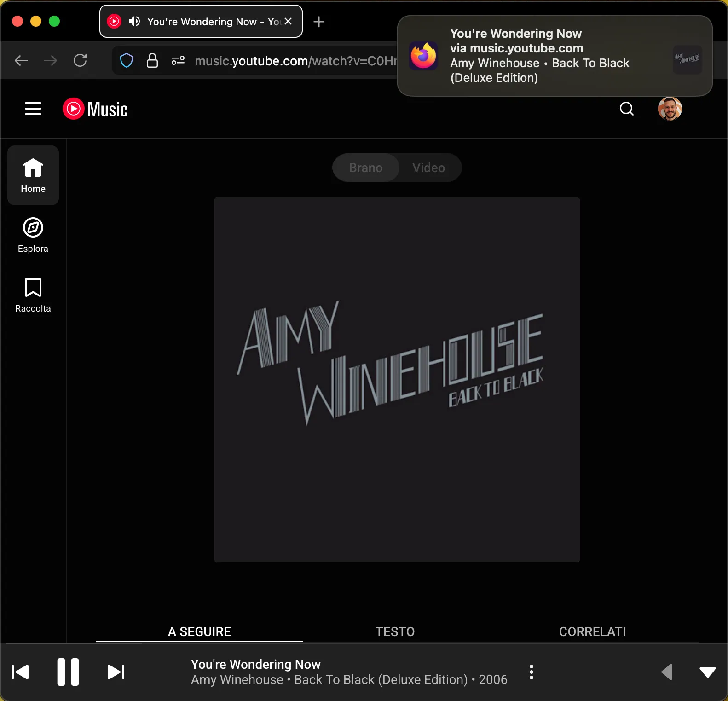Open the search magnifier icon
728x701 pixels.
click(626, 109)
